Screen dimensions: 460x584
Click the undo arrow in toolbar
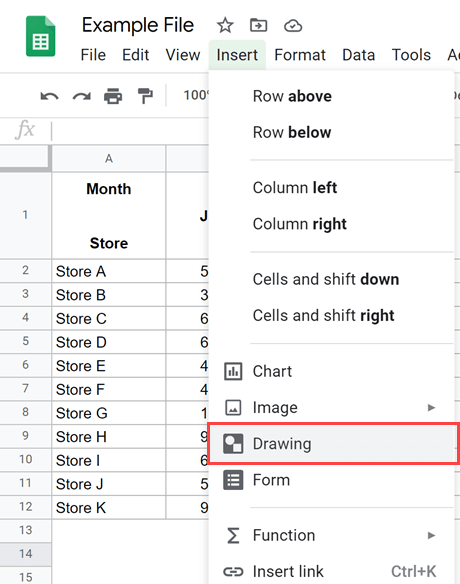pyautogui.click(x=49, y=96)
